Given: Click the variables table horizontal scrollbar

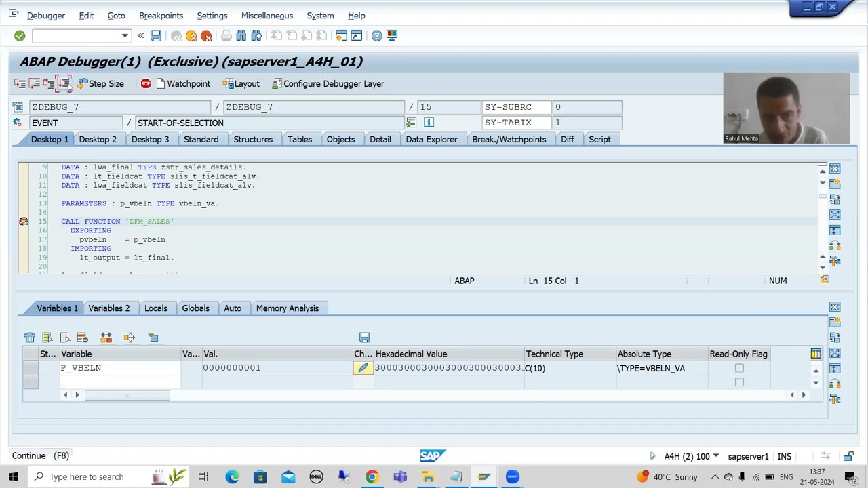Looking at the screenshot, I should coord(127,395).
